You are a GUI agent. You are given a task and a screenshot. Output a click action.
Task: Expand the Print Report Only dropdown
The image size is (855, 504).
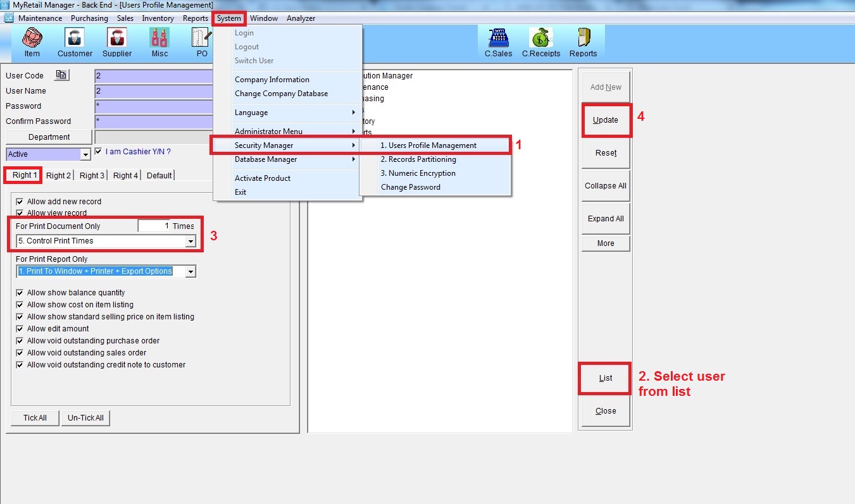(x=190, y=271)
